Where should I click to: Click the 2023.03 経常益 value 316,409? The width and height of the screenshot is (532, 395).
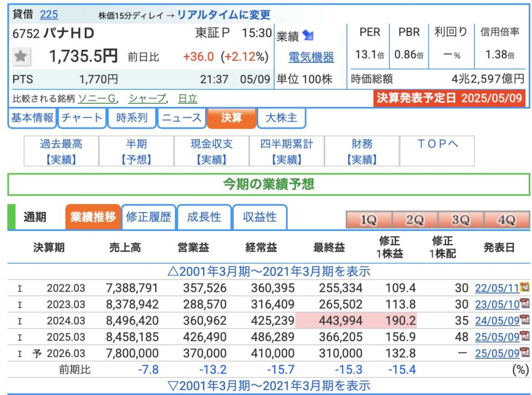(273, 304)
